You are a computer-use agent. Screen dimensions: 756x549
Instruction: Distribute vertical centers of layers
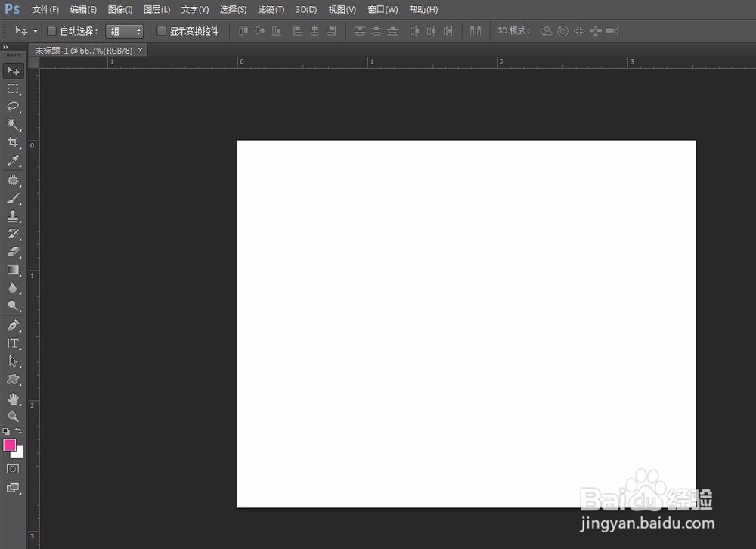click(x=376, y=31)
